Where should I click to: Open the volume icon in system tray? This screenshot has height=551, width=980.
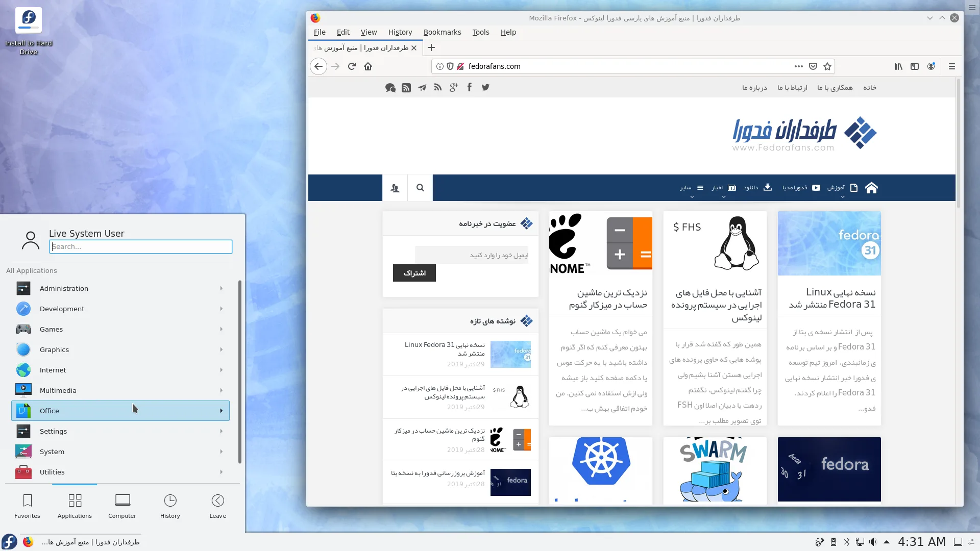click(873, 542)
